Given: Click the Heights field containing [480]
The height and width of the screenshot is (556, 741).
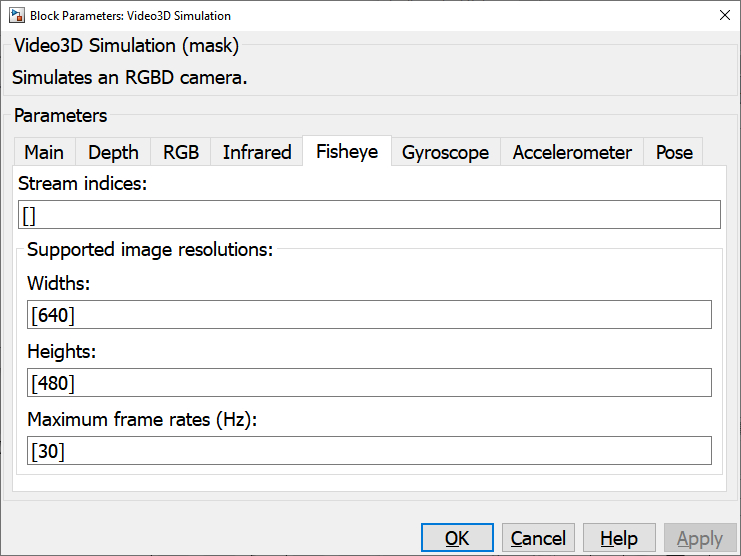Looking at the screenshot, I should pyautogui.click(x=369, y=383).
